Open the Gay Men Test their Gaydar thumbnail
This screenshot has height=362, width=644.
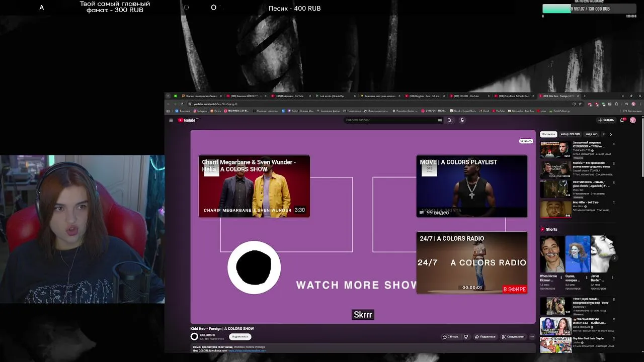click(x=555, y=345)
